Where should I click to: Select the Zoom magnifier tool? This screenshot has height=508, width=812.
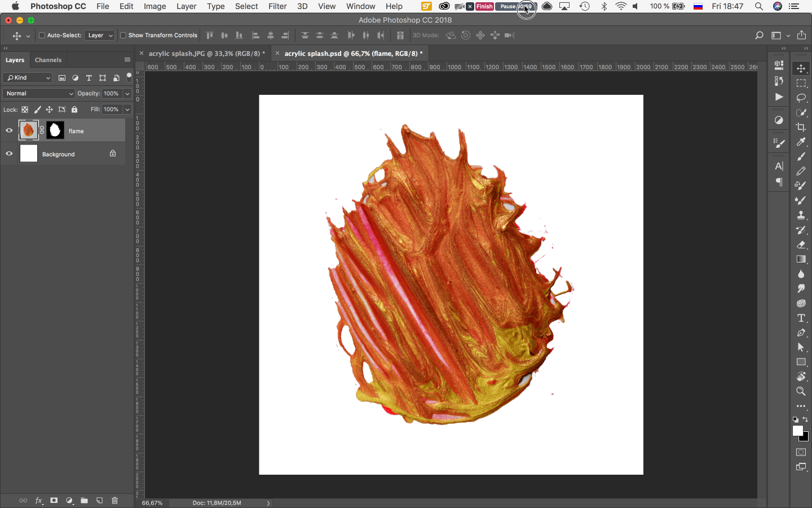coord(801,391)
